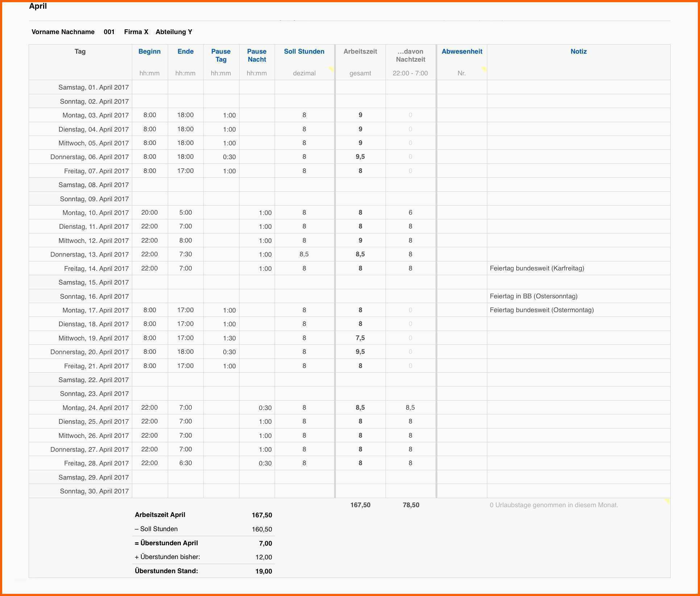Click the Überstunden Stand total 19,00

point(263,571)
